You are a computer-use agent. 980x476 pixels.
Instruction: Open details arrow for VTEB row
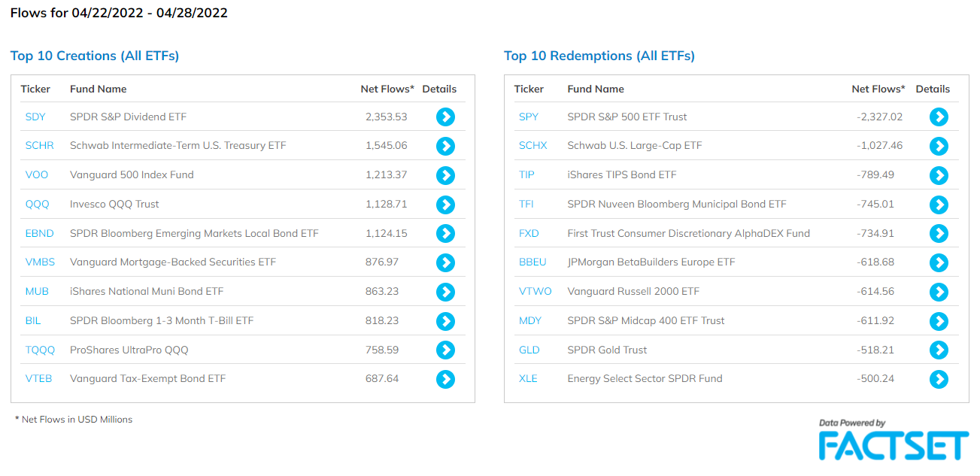446,379
